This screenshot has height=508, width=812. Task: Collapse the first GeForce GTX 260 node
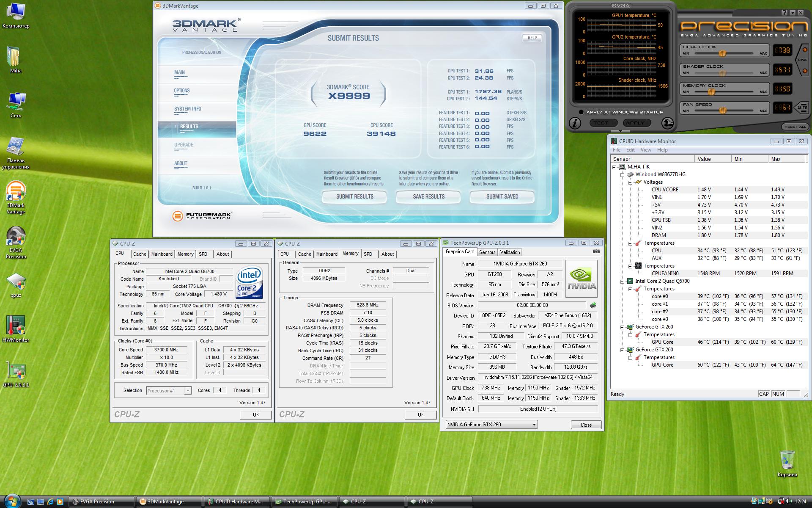tap(623, 327)
